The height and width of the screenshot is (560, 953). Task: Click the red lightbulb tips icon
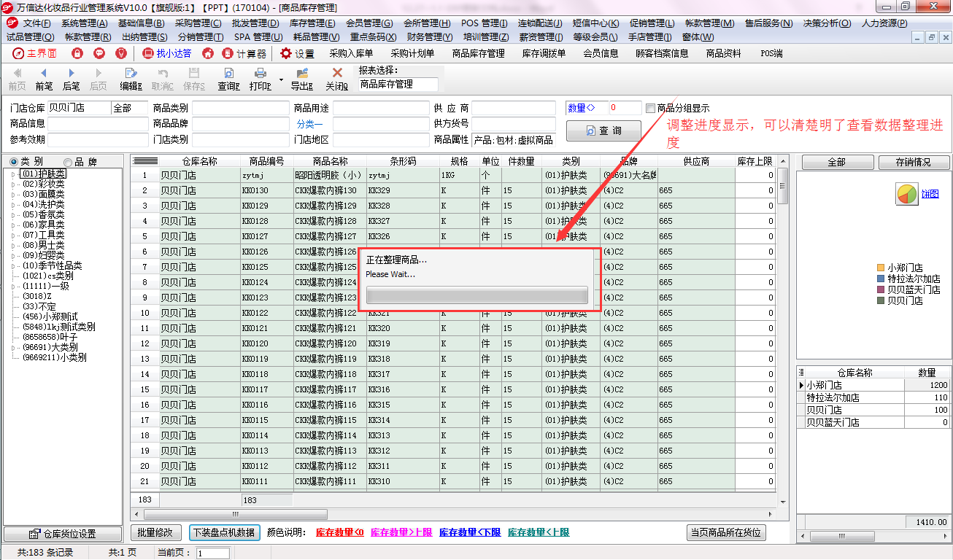point(121,53)
